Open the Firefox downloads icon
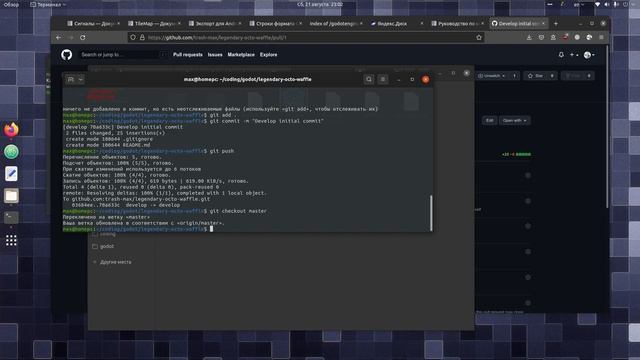Viewport: 640px width, 360px height. (x=529, y=38)
